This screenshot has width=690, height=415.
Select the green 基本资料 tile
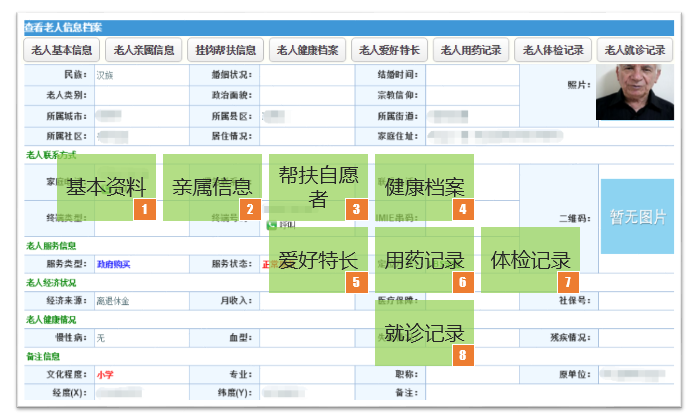106,187
